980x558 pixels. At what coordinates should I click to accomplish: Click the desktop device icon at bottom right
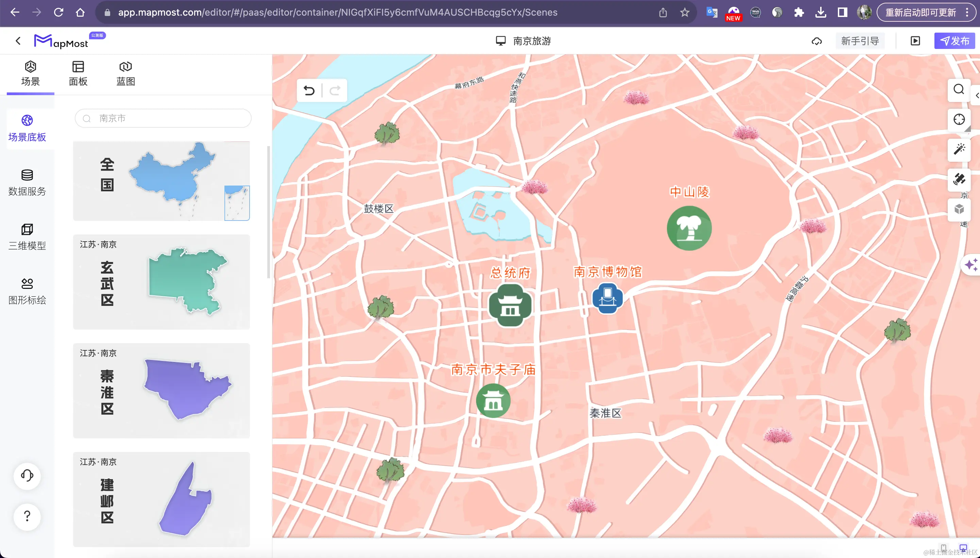[x=963, y=548]
